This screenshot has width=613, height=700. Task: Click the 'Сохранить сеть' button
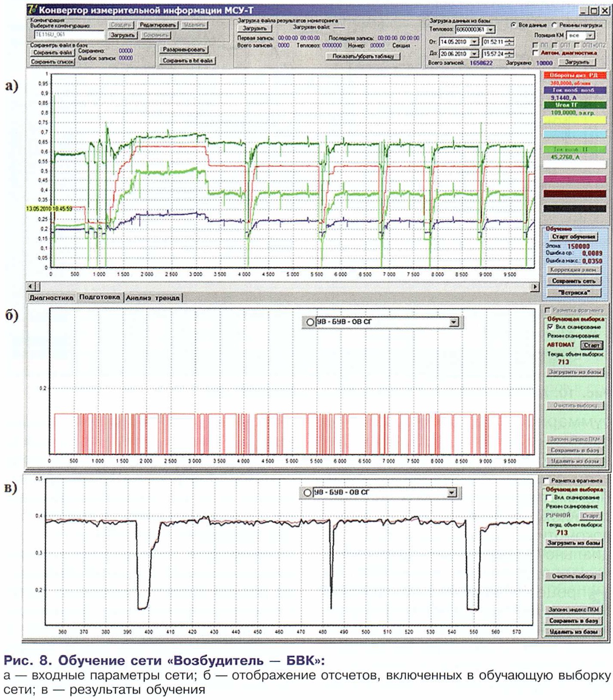click(573, 281)
